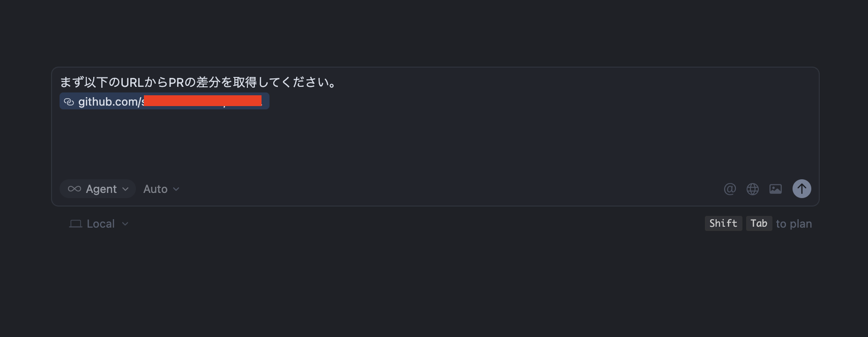This screenshot has height=337, width=868.
Task: Click the Shift key hint badge
Action: tap(723, 223)
